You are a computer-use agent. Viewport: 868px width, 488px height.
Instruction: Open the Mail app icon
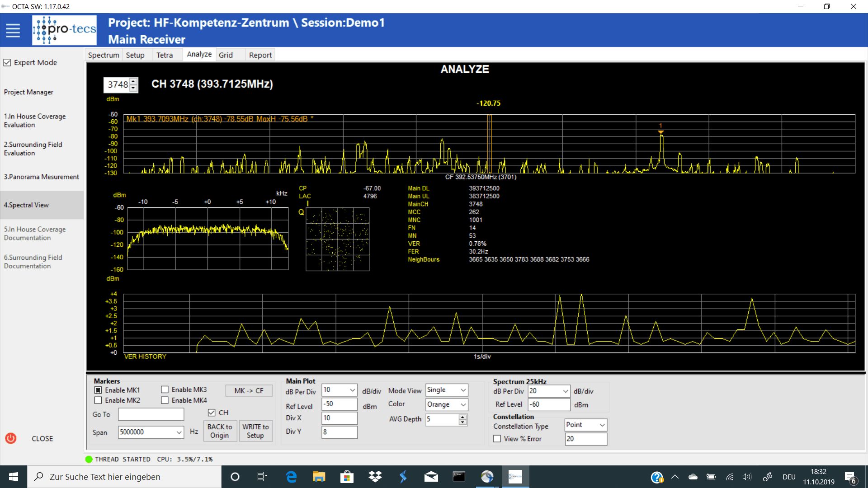(431, 477)
